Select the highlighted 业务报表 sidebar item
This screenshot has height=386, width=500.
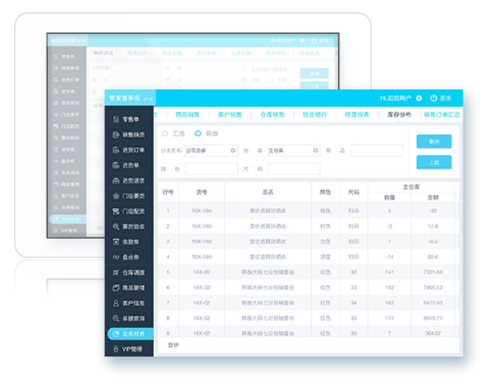click(x=130, y=334)
